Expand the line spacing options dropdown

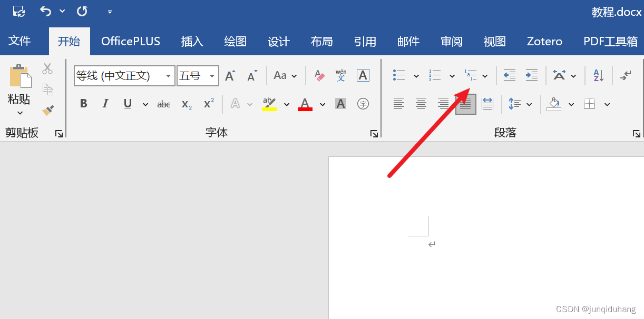(x=529, y=103)
